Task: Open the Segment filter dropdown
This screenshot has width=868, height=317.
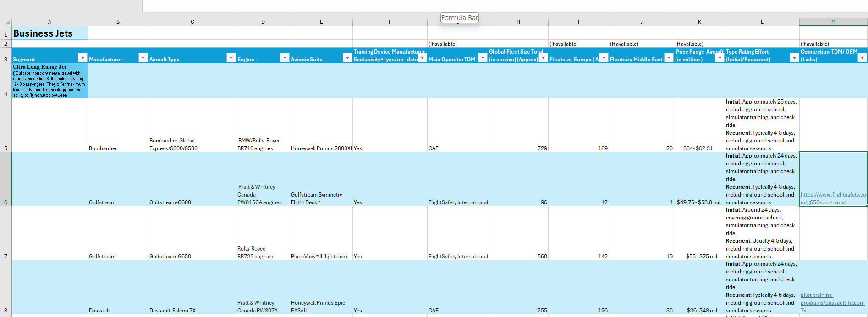Action: (x=82, y=58)
